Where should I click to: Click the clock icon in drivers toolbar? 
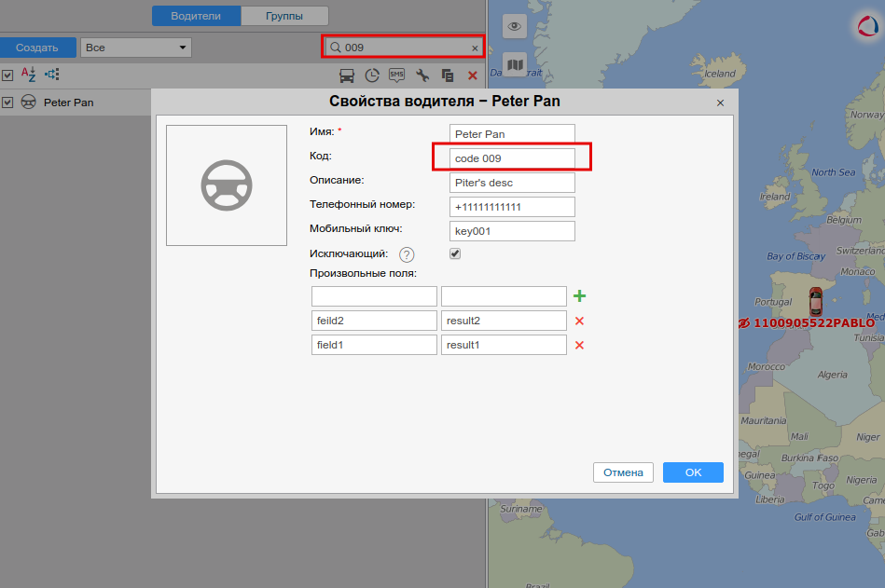coord(371,75)
